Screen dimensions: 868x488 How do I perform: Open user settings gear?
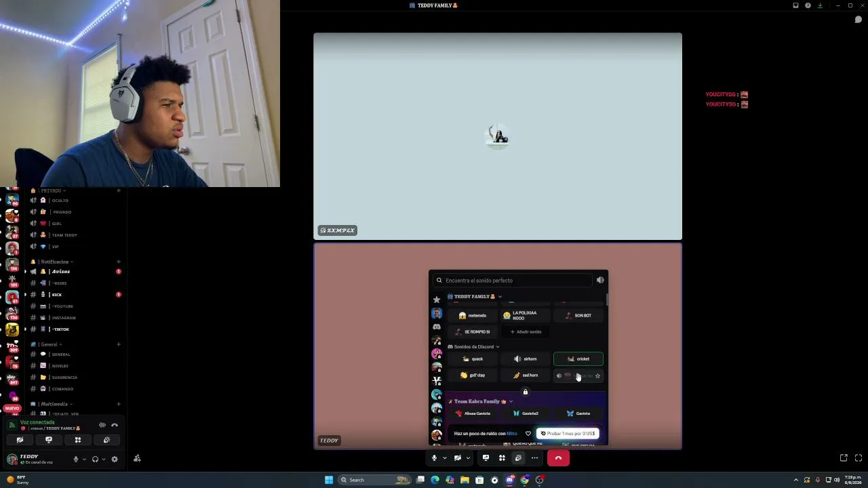coord(114,459)
